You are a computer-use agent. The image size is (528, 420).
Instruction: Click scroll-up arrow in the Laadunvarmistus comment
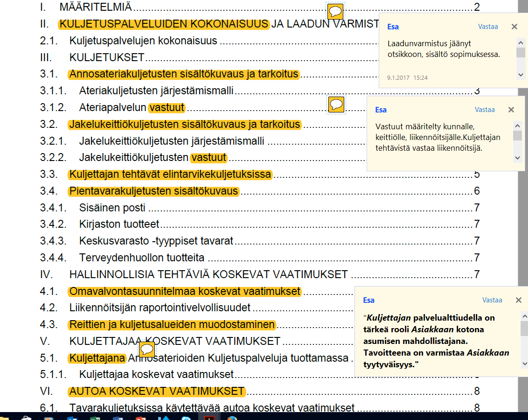point(521,43)
